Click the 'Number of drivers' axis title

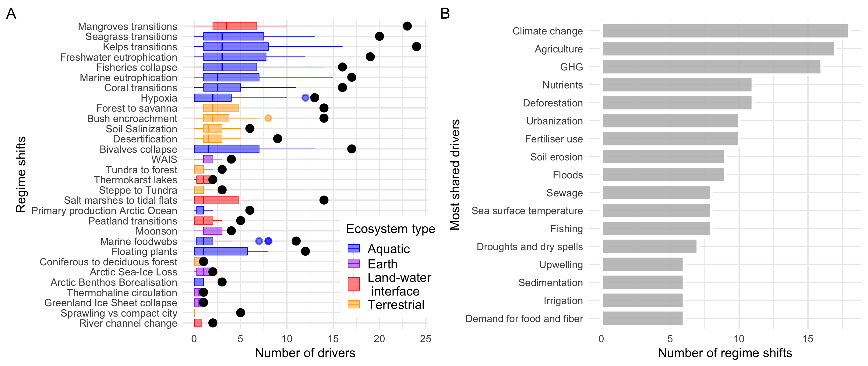coord(305,353)
